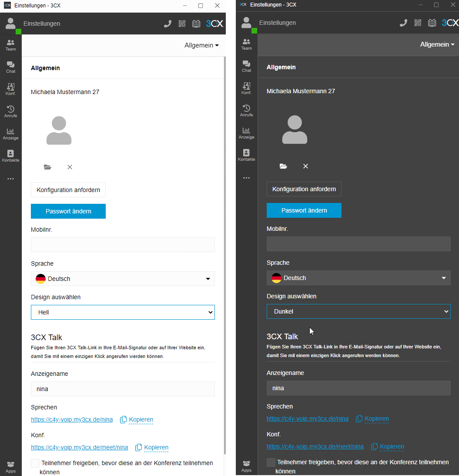Click the 3CX logo in light window header
This screenshot has height=476, width=459.
[214, 24]
